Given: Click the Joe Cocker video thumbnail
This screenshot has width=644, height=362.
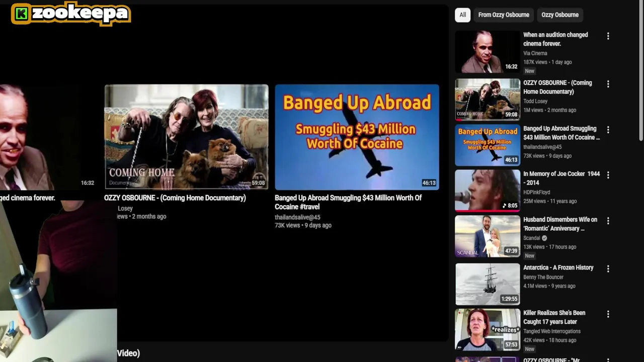Looking at the screenshot, I should point(488,191).
